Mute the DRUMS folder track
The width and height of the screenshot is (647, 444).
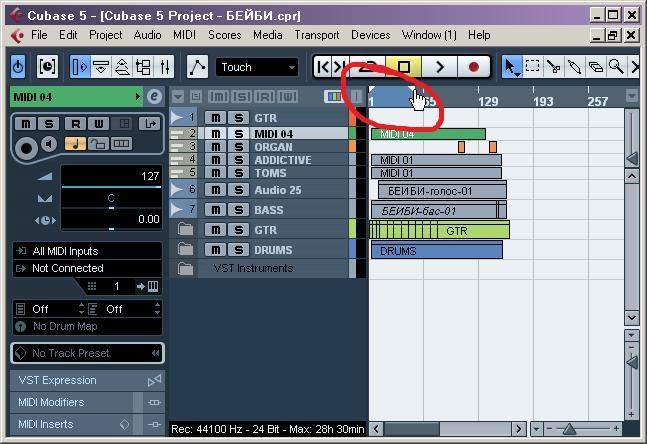coord(216,250)
